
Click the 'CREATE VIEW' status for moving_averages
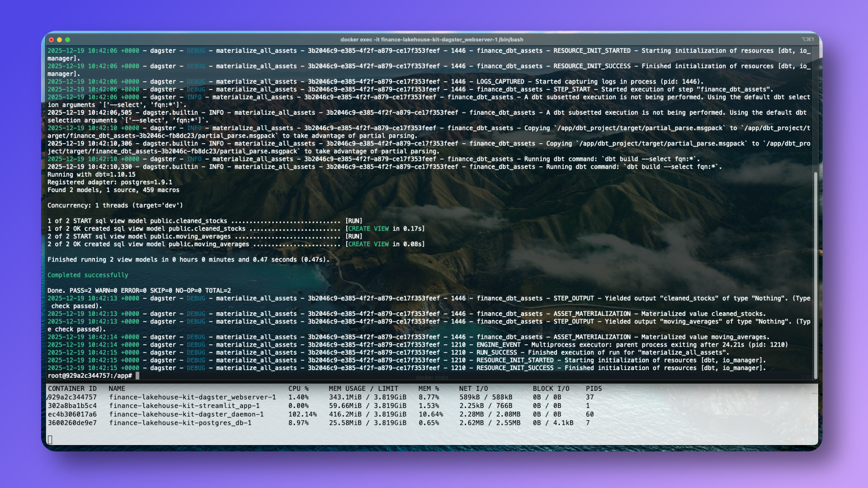[368, 244]
